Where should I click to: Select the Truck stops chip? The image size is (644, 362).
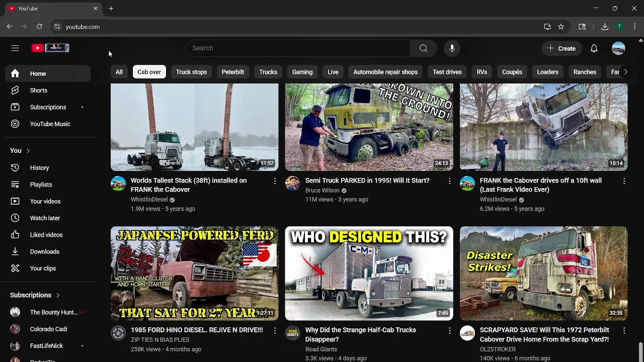coord(191,72)
